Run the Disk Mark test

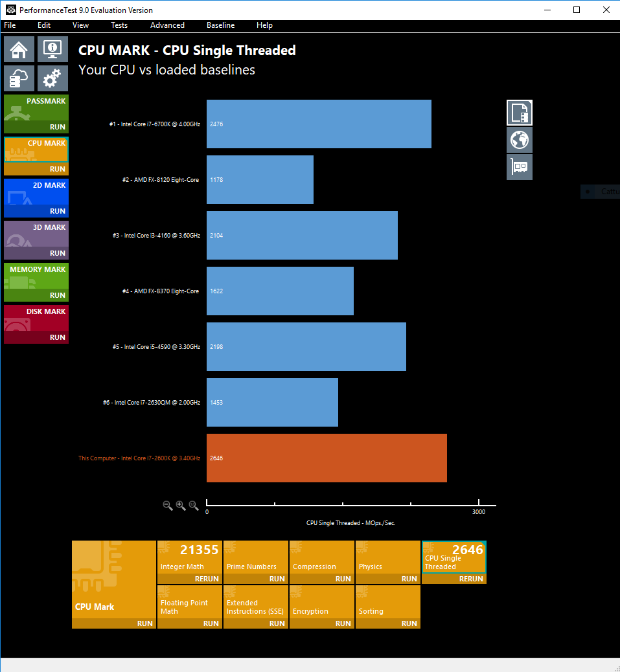36,337
